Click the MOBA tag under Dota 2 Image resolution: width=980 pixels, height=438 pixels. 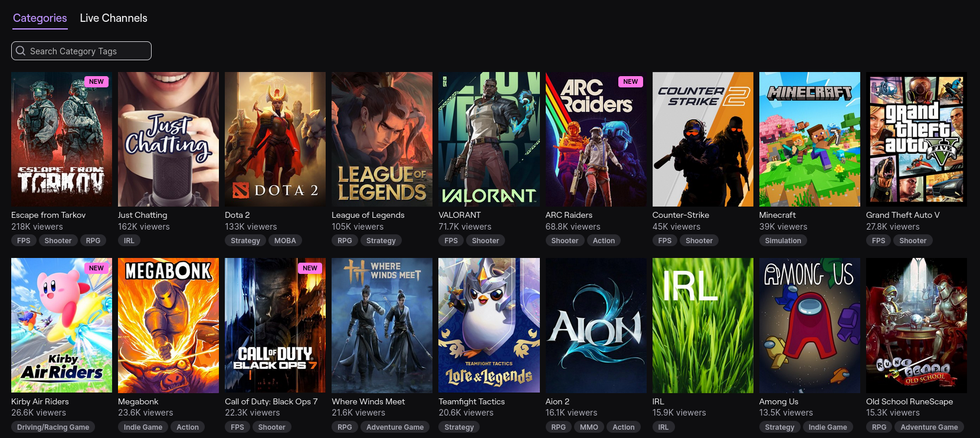(285, 240)
